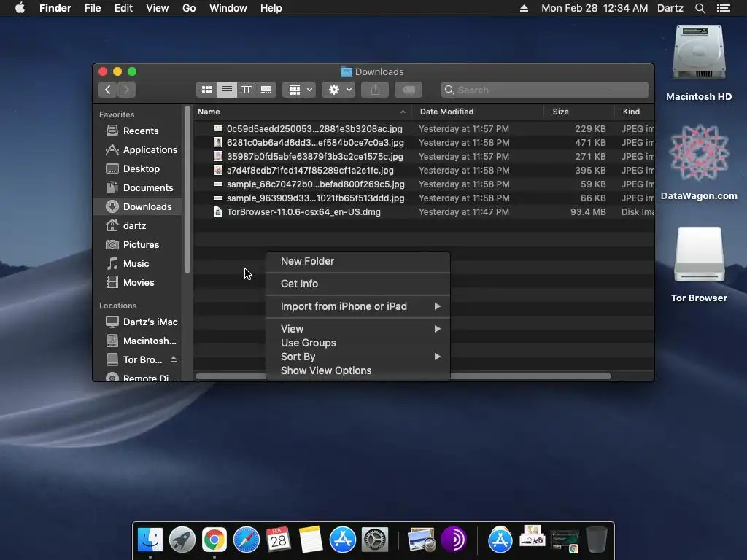This screenshot has width=747, height=560.
Task: Toggle Use Groups in context menu
Action: [x=357, y=343]
